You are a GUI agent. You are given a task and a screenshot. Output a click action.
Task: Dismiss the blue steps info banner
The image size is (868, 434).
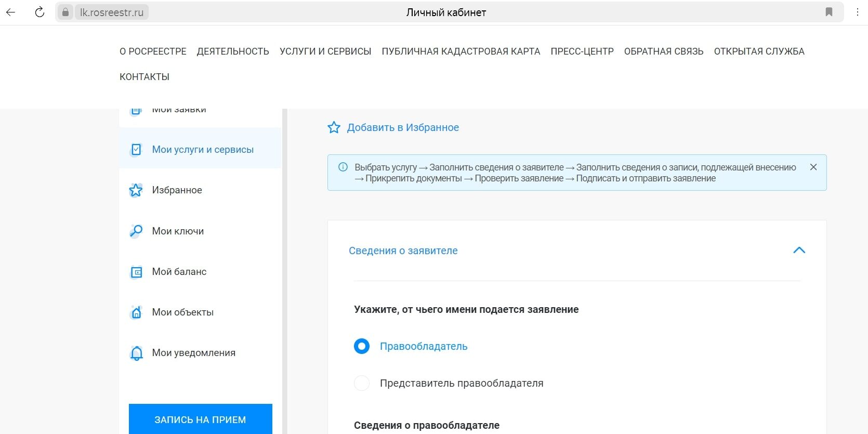point(813,167)
